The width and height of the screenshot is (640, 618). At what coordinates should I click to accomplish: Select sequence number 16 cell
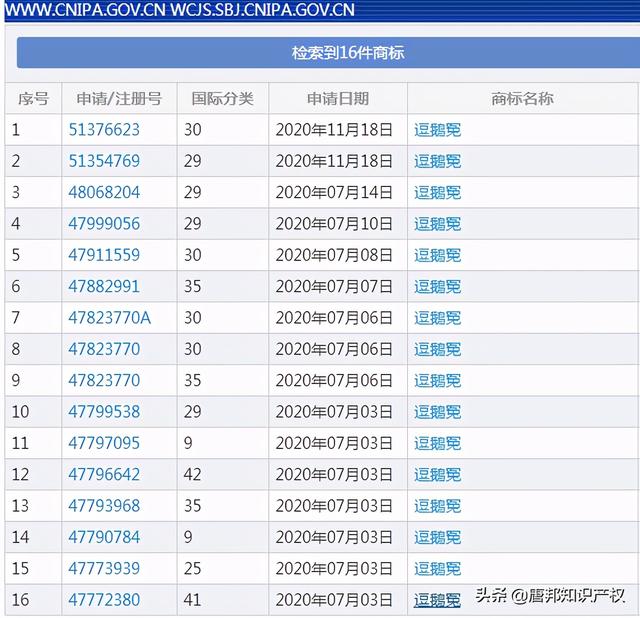[33, 600]
